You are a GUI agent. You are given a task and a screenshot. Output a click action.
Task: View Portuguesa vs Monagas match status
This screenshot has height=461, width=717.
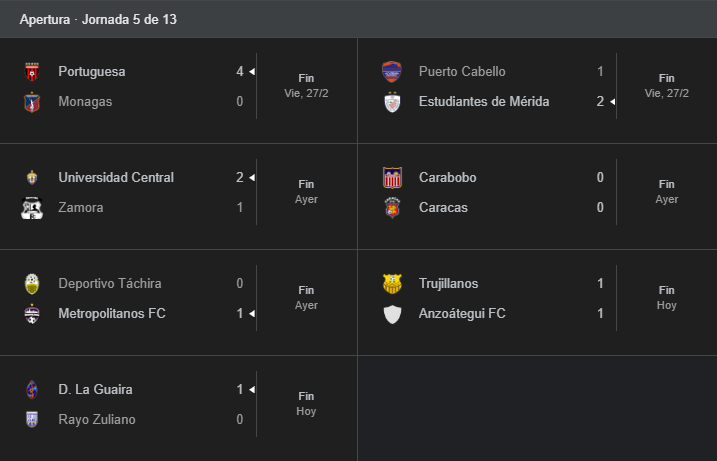(x=307, y=86)
